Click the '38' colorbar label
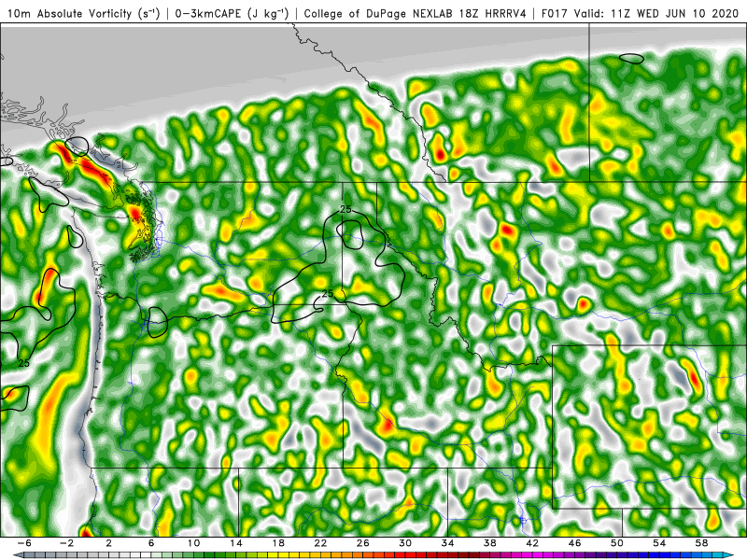Viewport: 747px width, 560px height. coord(489,543)
